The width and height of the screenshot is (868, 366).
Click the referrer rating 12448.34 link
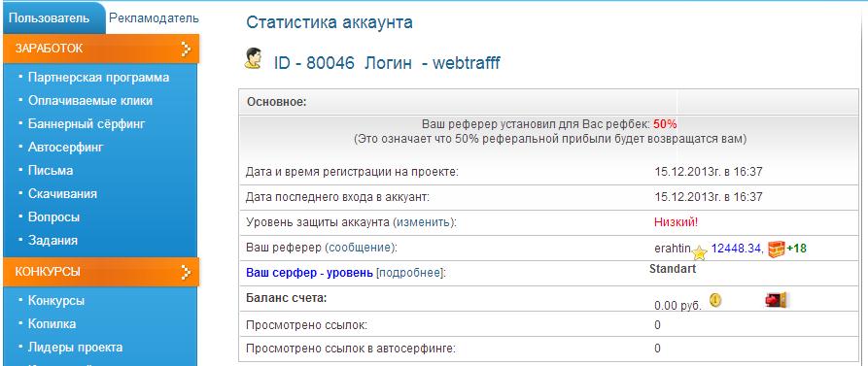(736, 249)
